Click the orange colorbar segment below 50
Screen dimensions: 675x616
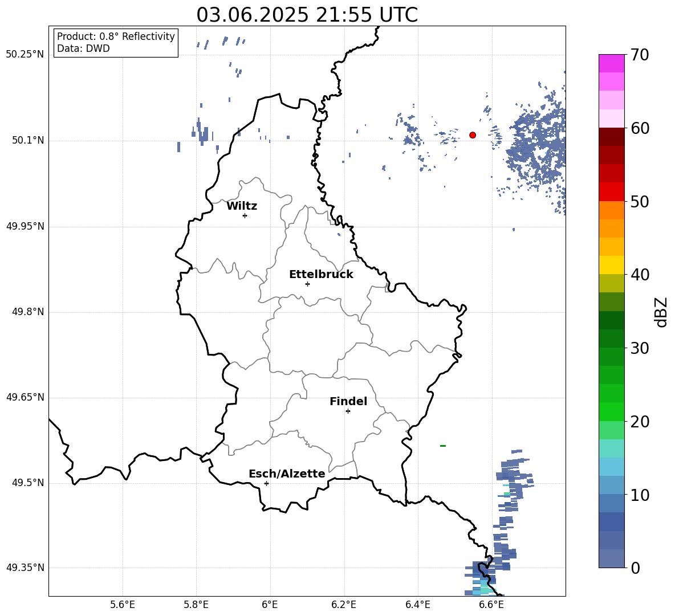[611, 210]
